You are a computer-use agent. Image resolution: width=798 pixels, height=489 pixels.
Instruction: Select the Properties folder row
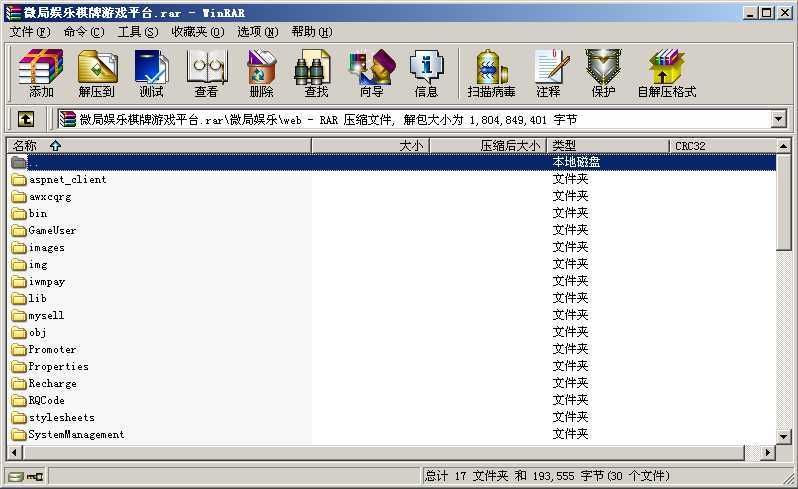[391, 366]
